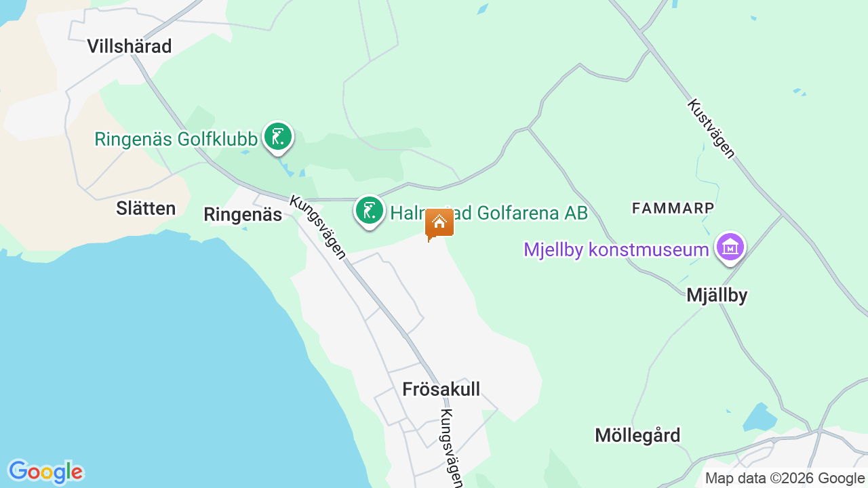Click the Map data ©2026 Google attribution
The width and height of the screenshot is (868, 488).
(x=785, y=479)
